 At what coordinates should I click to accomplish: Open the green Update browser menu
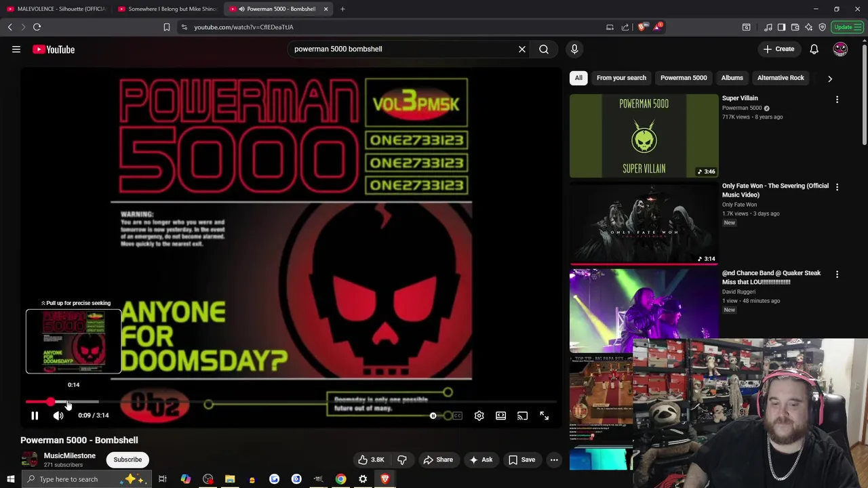[x=848, y=27]
